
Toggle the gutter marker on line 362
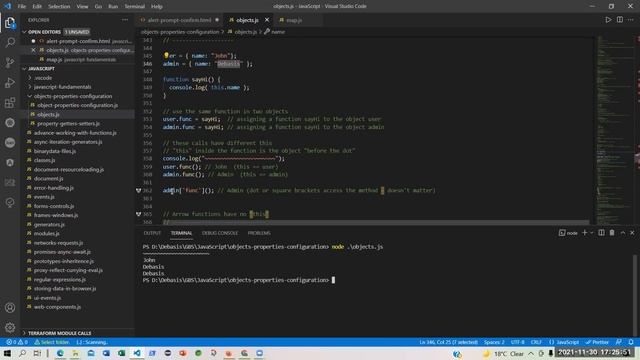click(x=139, y=190)
